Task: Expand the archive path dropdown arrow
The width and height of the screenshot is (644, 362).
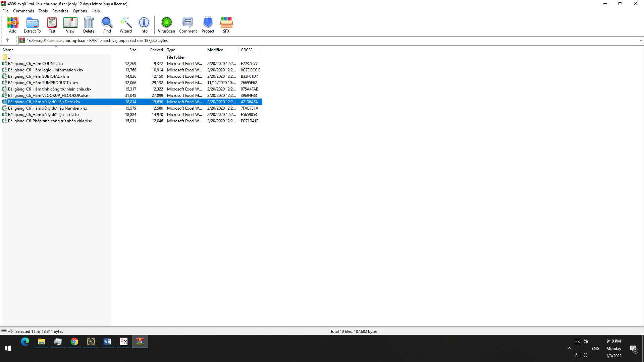Action: click(x=641, y=41)
